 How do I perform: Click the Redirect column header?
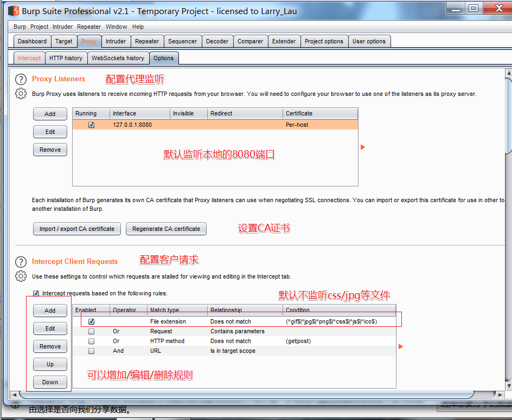[245, 114]
